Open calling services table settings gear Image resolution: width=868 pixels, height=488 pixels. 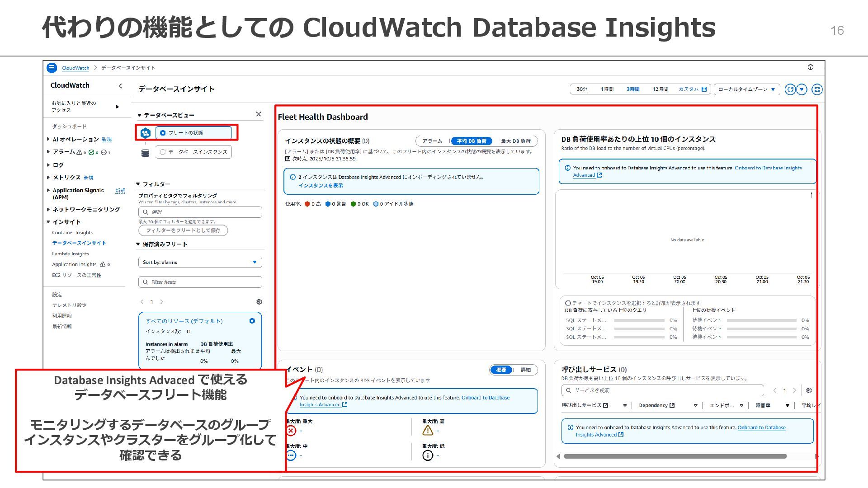coord(809,390)
